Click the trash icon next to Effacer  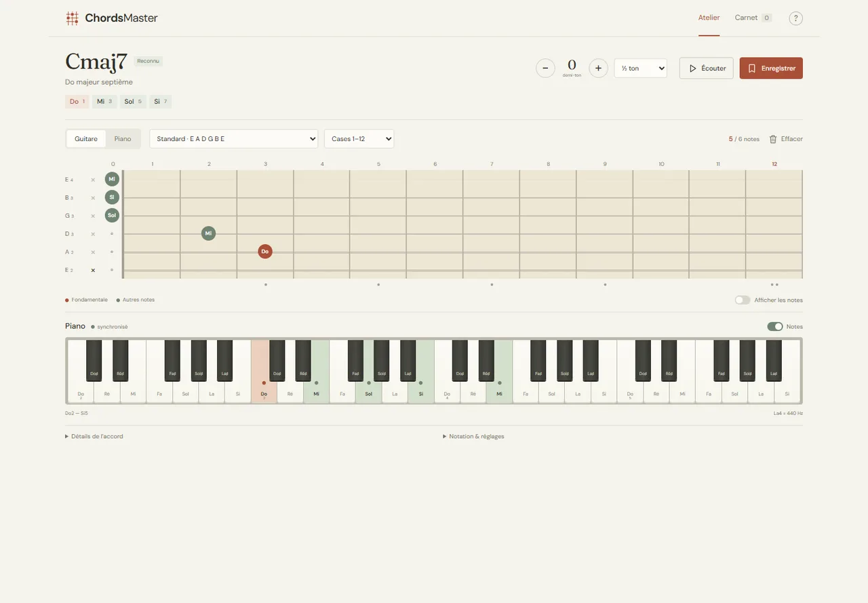pyautogui.click(x=773, y=139)
